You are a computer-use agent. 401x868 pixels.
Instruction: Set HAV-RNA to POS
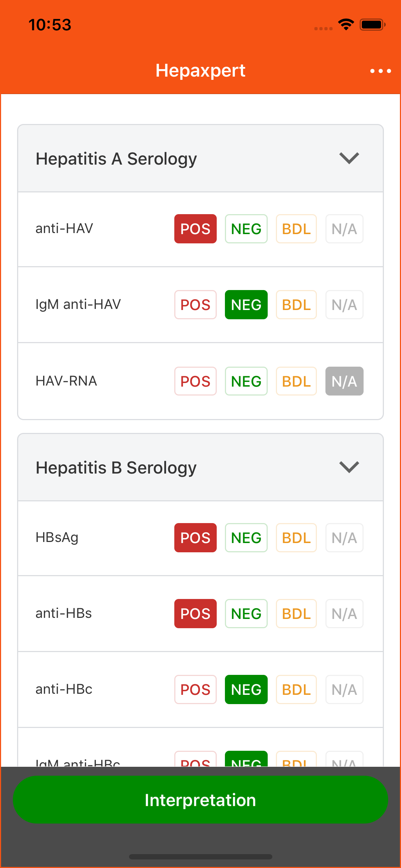[x=195, y=381]
